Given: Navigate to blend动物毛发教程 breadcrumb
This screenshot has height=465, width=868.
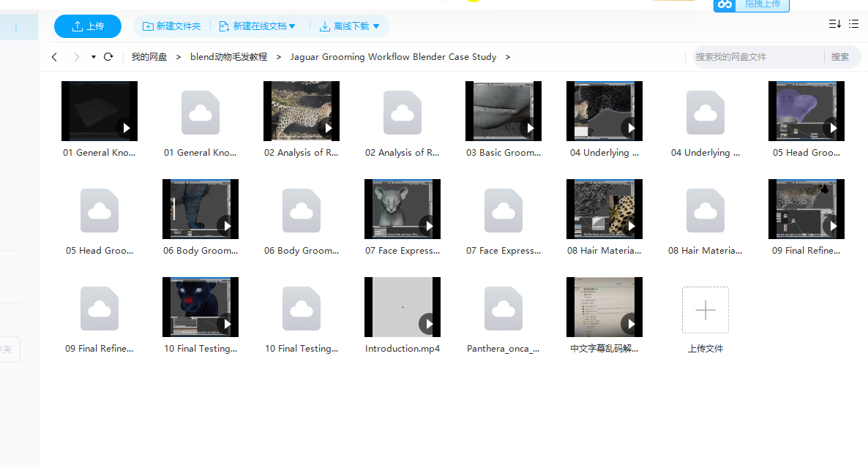Looking at the screenshot, I should click(228, 57).
